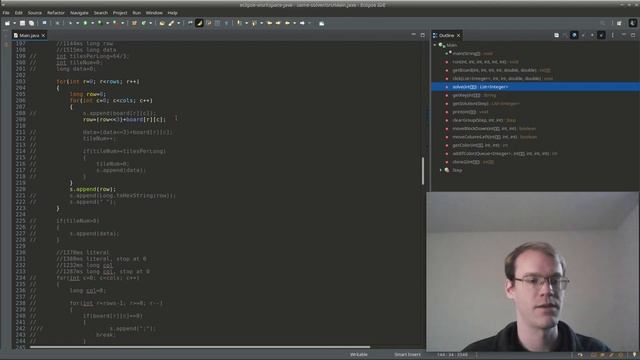
Task: Click the Coverage launch icon
Action: [100, 23]
